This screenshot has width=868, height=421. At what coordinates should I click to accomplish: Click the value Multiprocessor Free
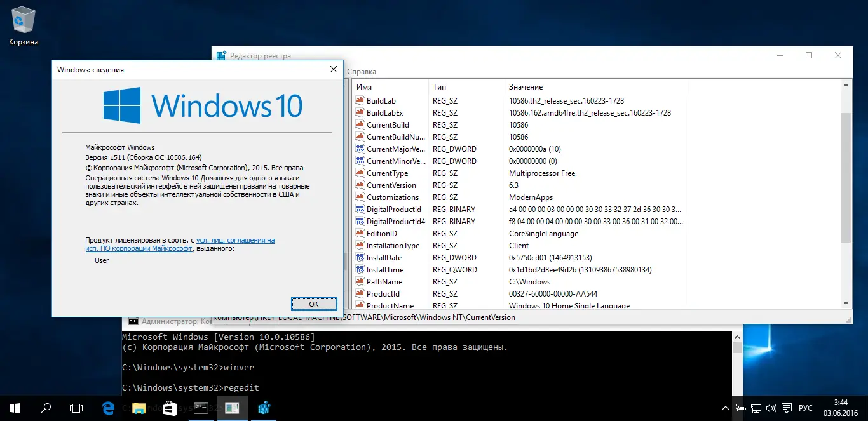point(542,173)
